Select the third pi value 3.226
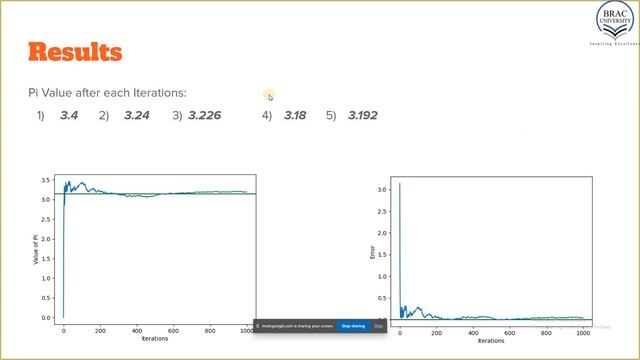The image size is (640, 360). coord(204,116)
